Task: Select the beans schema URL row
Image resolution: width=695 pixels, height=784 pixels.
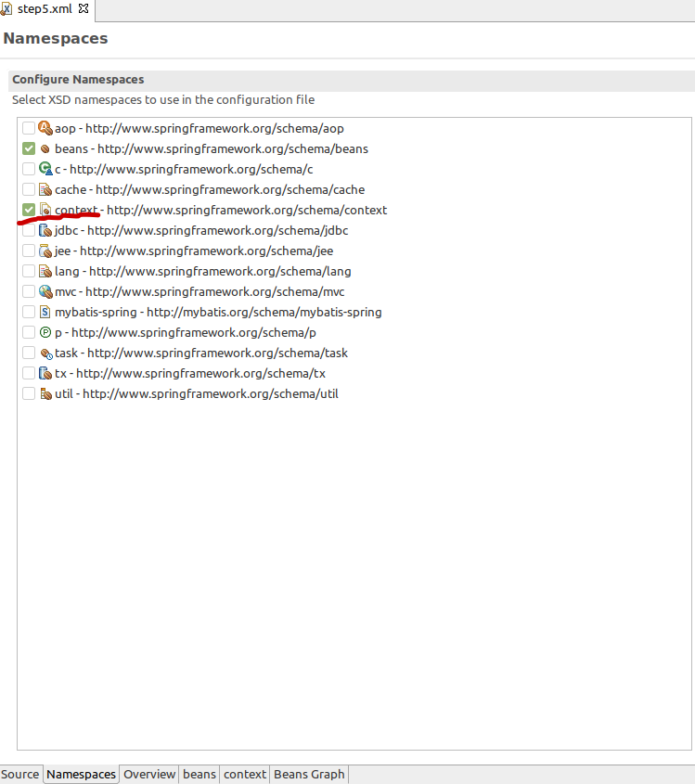Action: tap(212, 149)
